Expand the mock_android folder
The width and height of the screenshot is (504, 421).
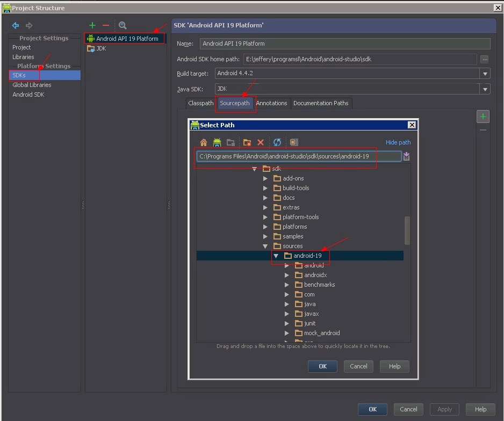287,333
